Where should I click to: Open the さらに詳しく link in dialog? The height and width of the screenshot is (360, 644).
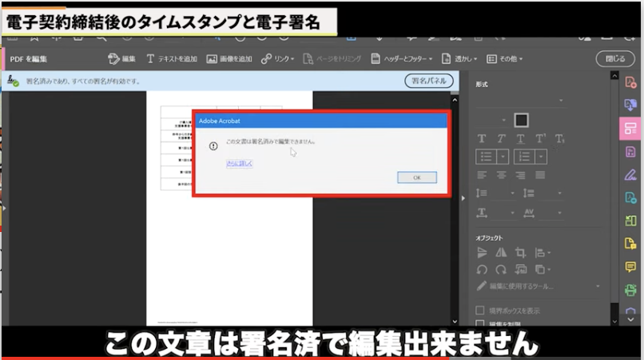click(x=239, y=163)
